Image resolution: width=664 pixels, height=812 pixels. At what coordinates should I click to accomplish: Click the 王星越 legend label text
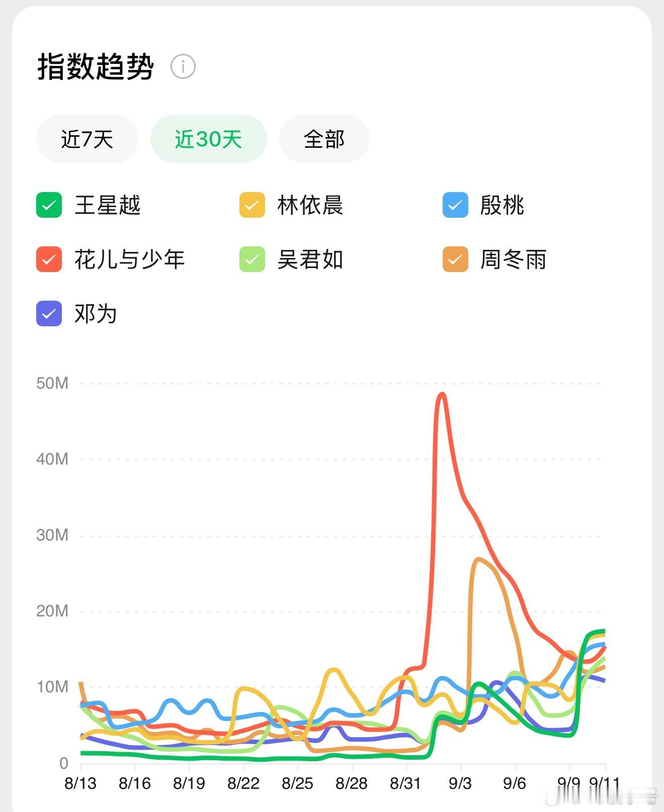108,205
